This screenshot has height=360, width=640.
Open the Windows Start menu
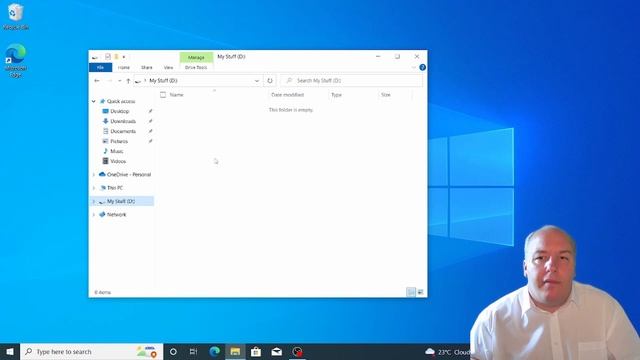pos(10,351)
